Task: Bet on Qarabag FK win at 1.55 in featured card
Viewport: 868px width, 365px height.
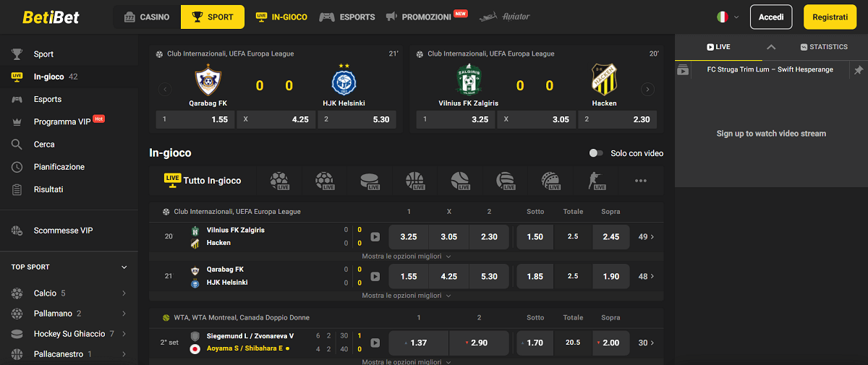Action: (195, 119)
